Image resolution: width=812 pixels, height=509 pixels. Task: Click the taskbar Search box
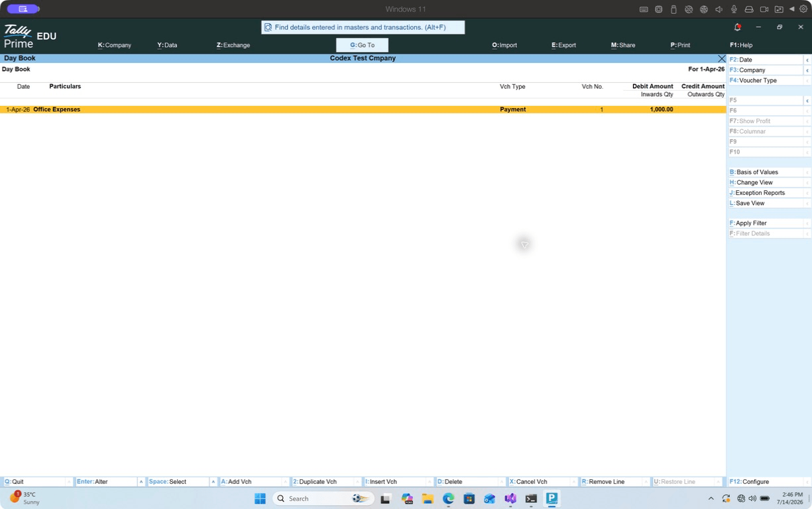point(323,498)
